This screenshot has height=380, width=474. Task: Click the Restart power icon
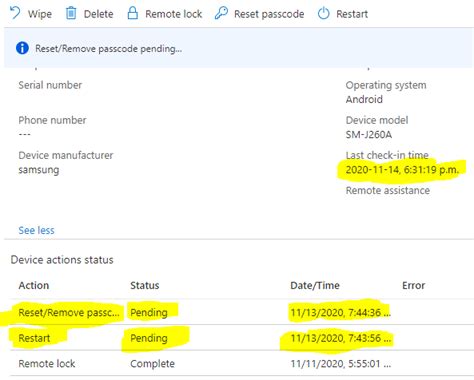tap(323, 13)
